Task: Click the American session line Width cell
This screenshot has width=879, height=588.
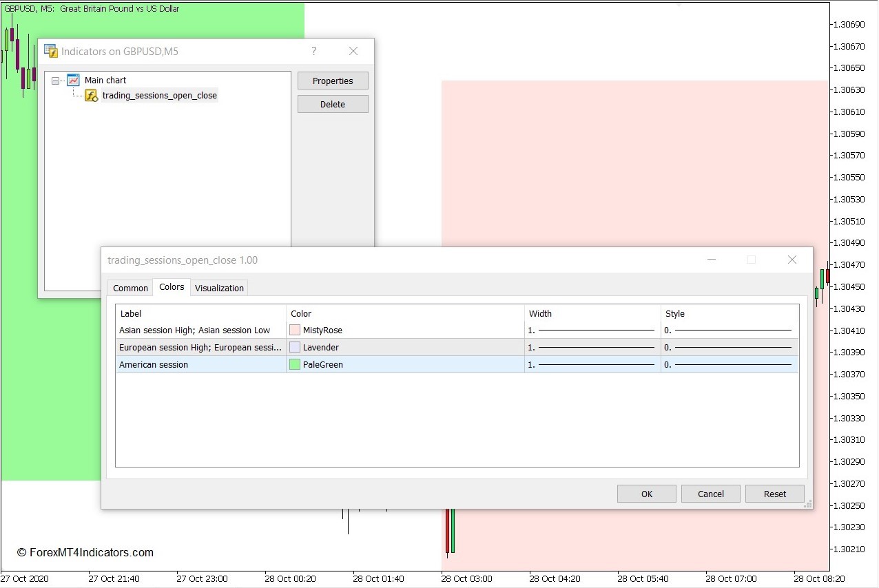Action: [592, 365]
